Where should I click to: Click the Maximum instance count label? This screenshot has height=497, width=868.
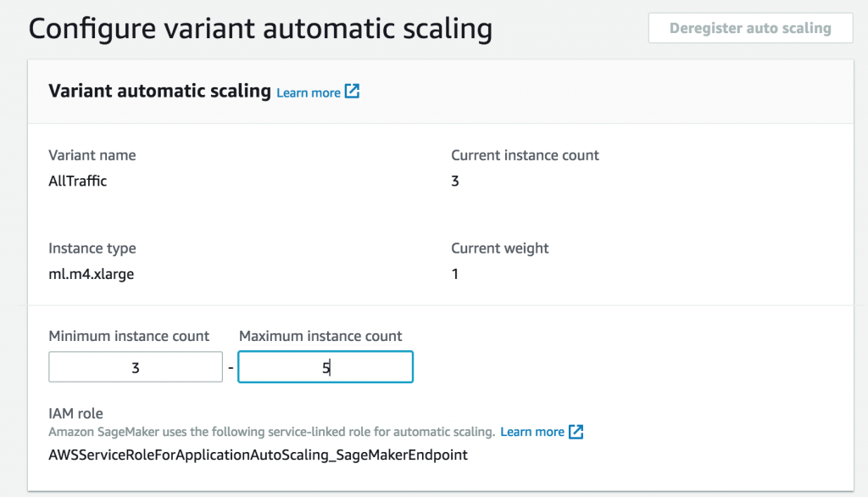320,336
